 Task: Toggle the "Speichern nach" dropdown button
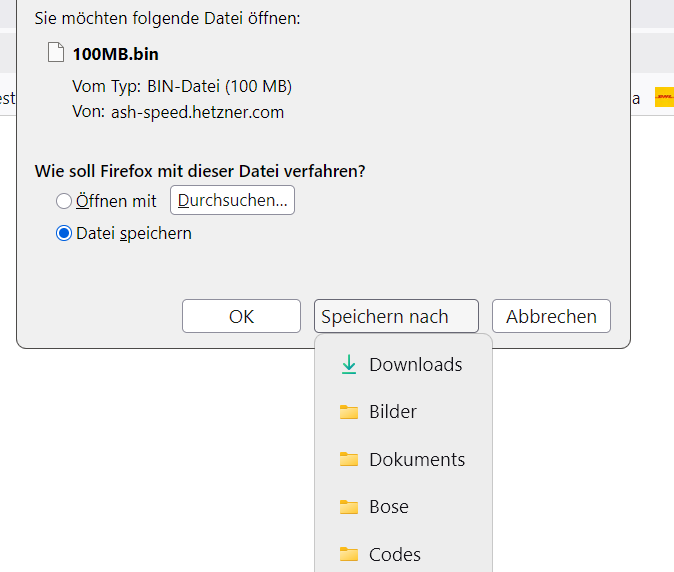pyautogui.click(x=395, y=316)
